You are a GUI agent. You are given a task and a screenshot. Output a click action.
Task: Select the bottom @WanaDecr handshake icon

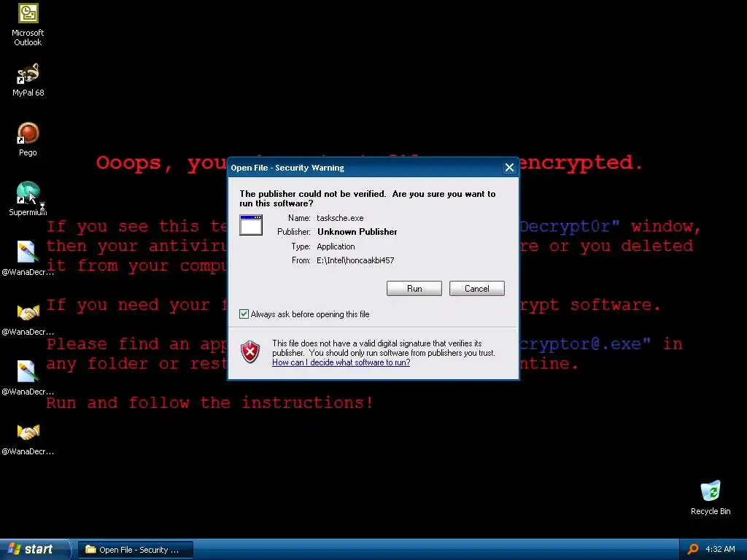point(28,438)
